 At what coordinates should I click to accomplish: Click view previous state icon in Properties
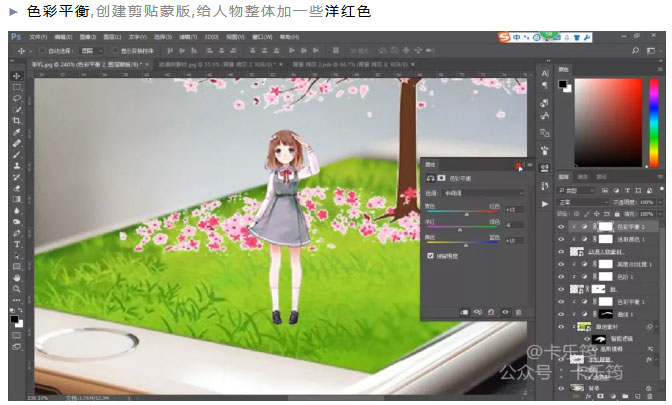point(477,312)
